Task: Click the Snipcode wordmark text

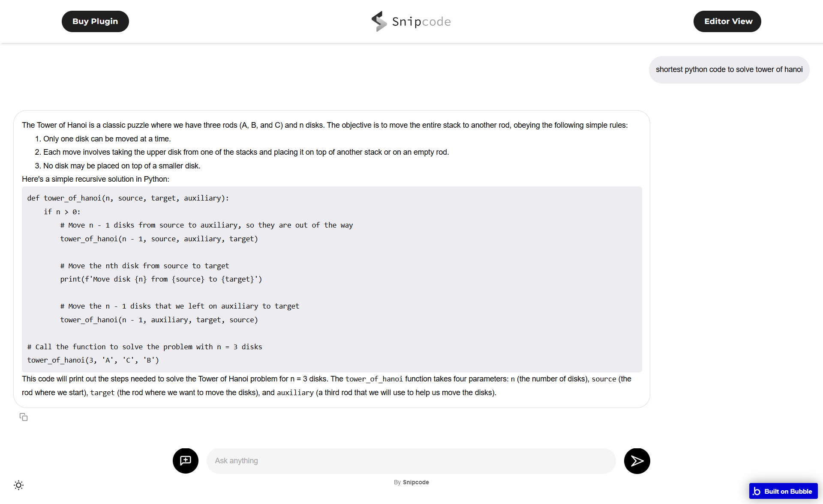Action: click(x=421, y=22)
